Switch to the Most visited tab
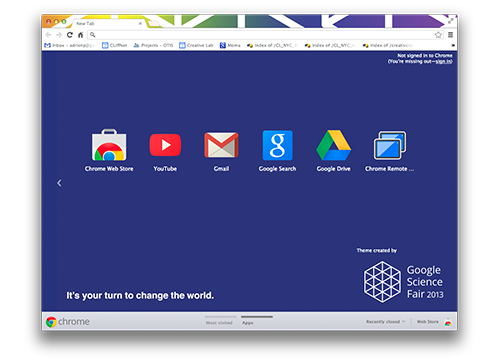 (219, 323)
